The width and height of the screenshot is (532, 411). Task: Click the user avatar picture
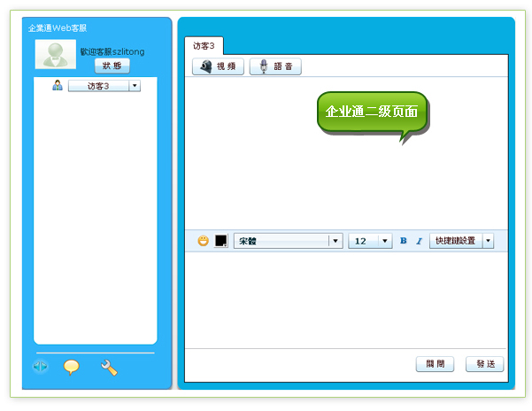point(55,55)
